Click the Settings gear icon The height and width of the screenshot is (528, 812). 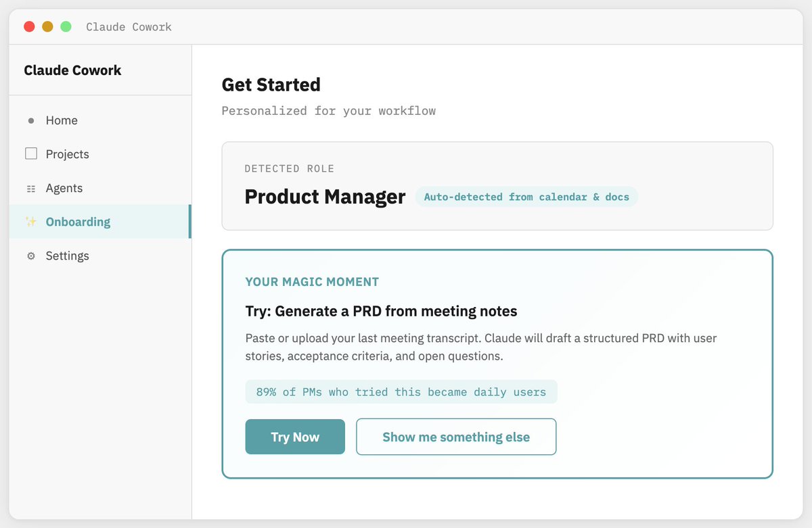(x=31, y=256)
